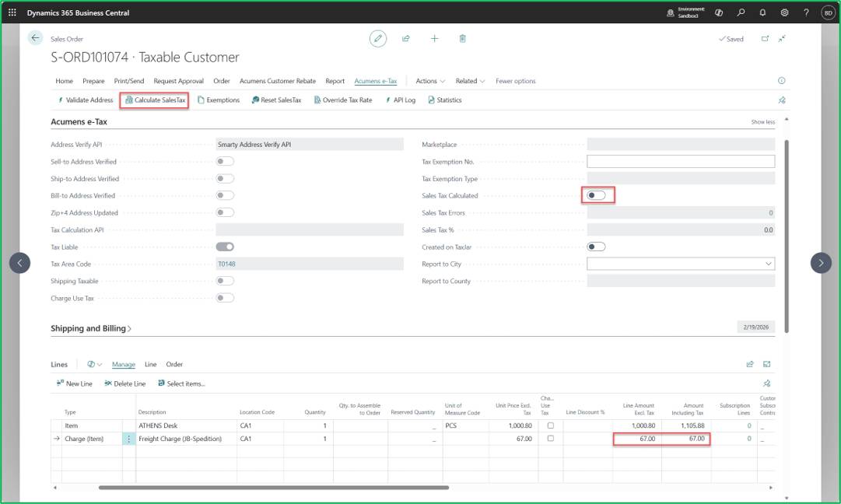
Task: Open Statistics action
Action: point(445,100)
